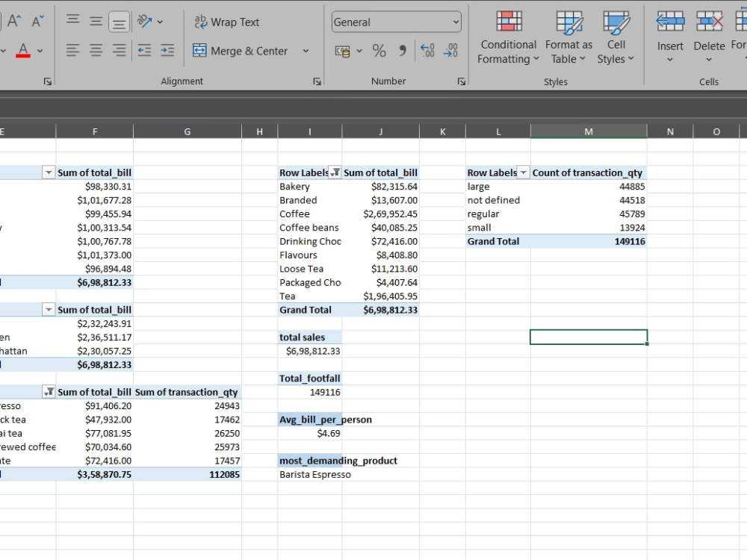Select the Total_footfall label cell
The width and height of the screenshot is (747, 560).
click(x=310, y=378)
